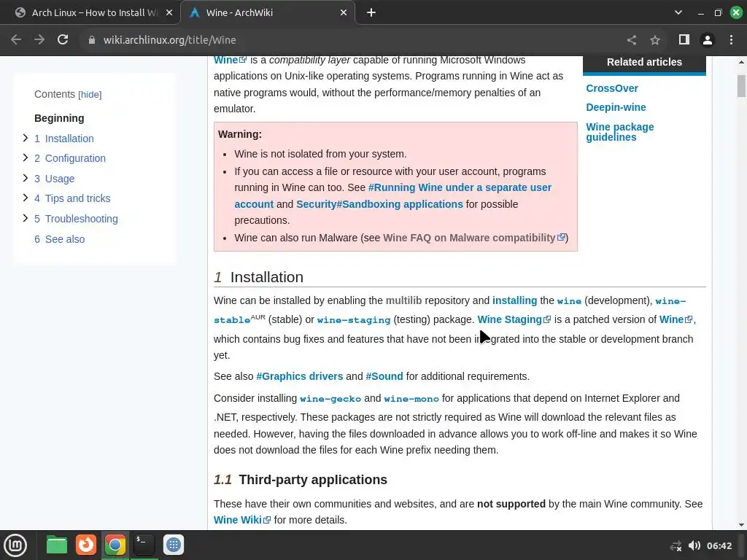Bookmark this page with the star
Screen dimensions: 747x560
tap(655, 41)
